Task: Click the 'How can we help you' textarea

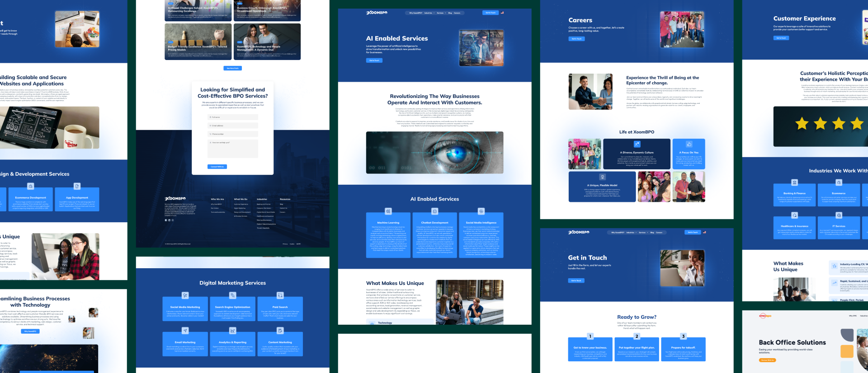Action: coord(233,149)
